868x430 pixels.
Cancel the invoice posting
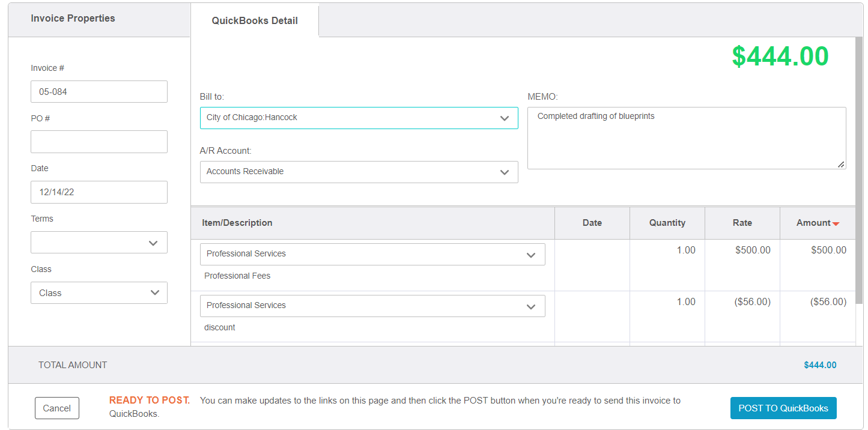click(57, 408)
